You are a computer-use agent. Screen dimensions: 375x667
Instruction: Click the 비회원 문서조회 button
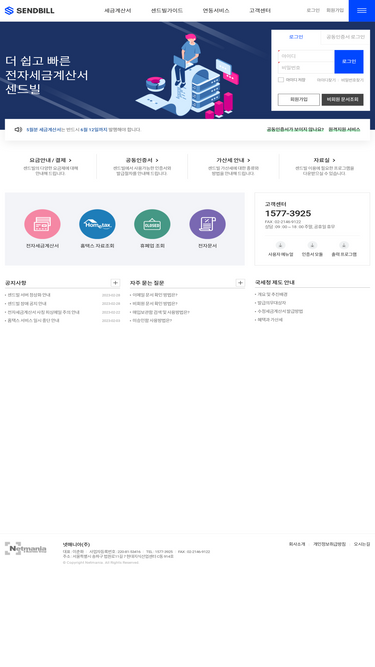point(343,100)
